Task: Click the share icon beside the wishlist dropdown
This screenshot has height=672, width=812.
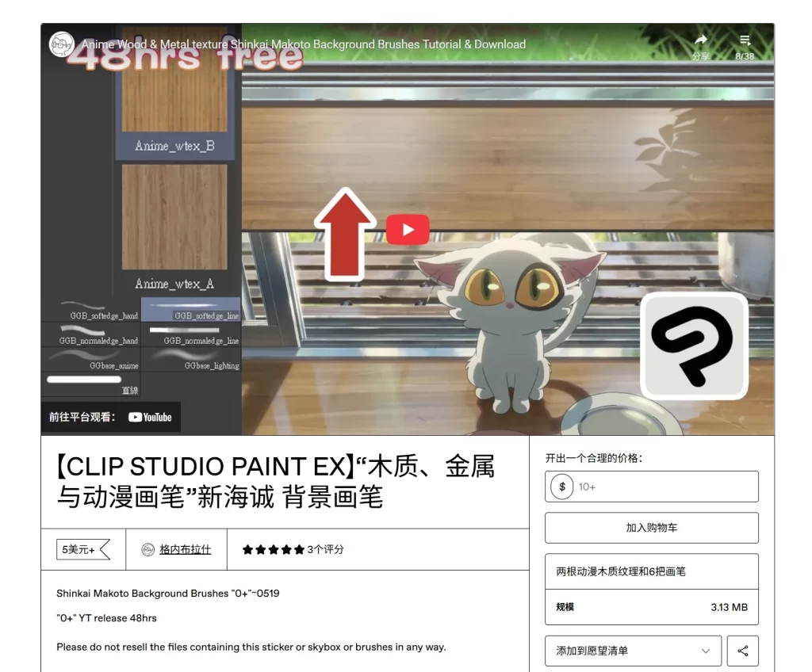Action: point(743,650)
